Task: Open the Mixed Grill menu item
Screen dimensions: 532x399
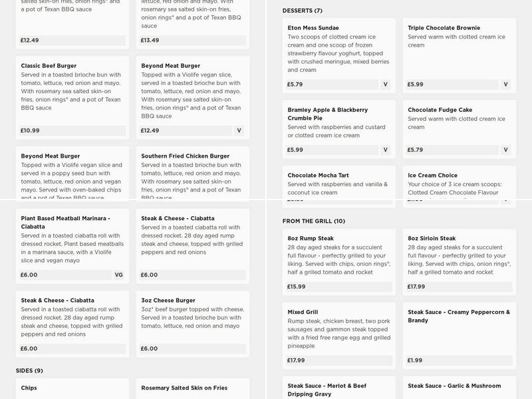Action: (x=339, y=336)
